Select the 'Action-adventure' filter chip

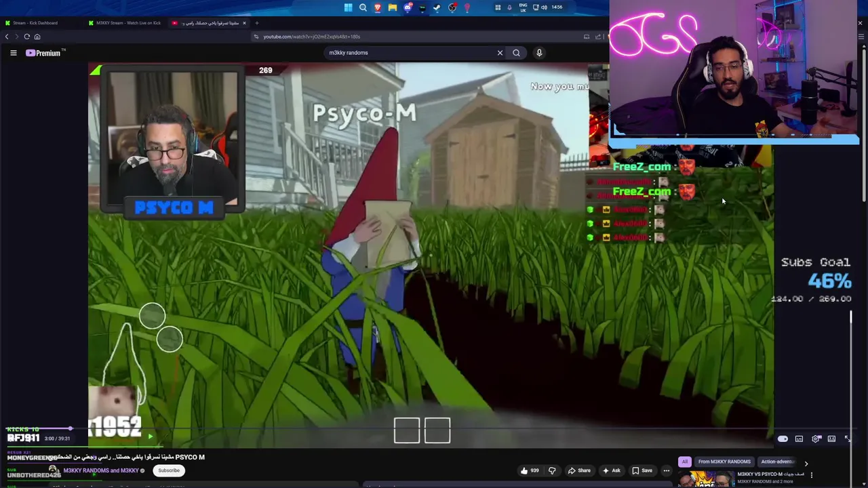click(x=777, y=462)
